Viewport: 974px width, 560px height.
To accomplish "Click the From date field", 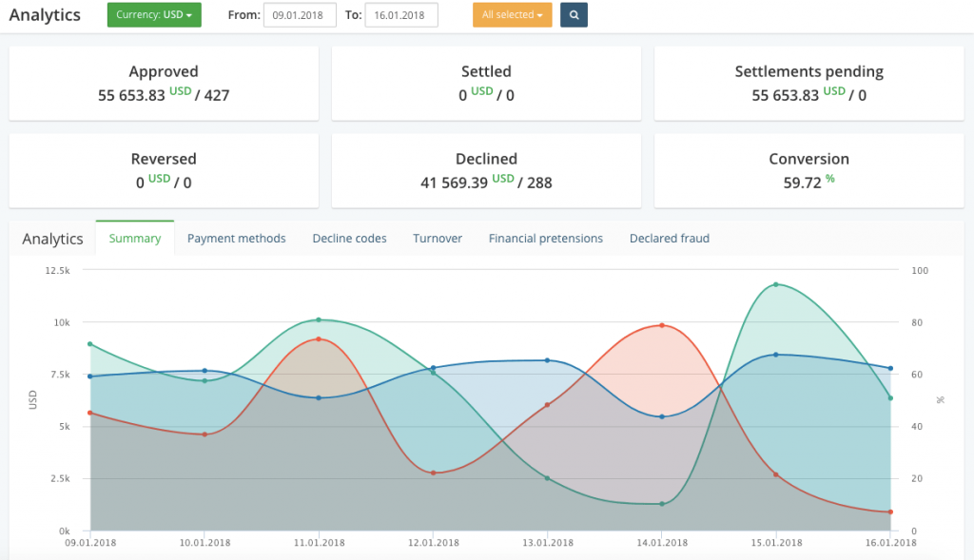I will point(300,15).
